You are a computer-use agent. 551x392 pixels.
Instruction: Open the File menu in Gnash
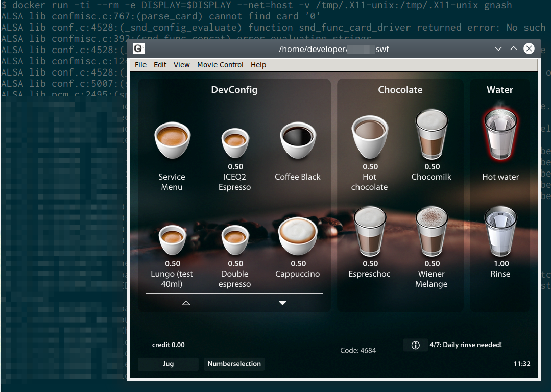click(x=140, y=65)
